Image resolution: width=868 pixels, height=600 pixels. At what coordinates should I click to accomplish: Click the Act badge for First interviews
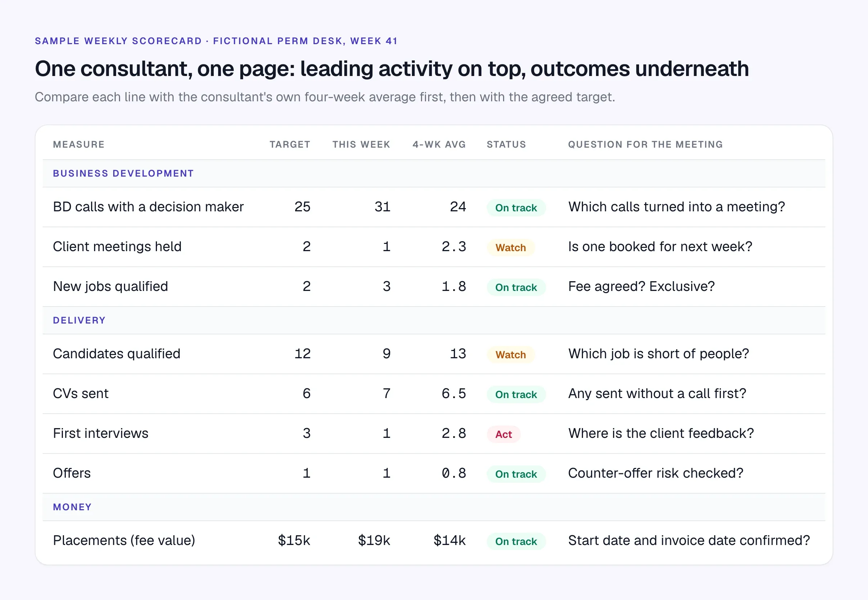click(x=503, y=434)
